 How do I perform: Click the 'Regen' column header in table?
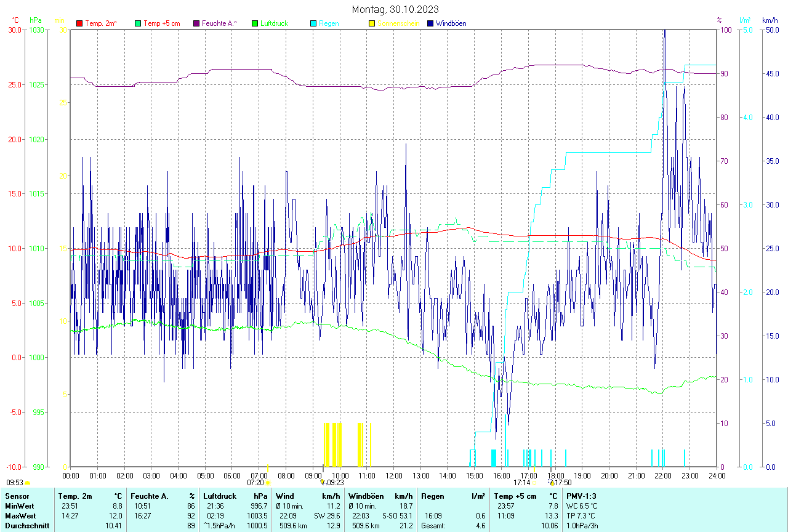(432, 496)
